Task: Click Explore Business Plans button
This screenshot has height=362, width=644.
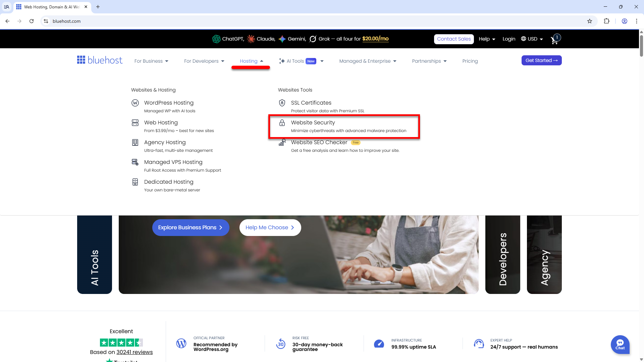Action: [x=191, y=228]
